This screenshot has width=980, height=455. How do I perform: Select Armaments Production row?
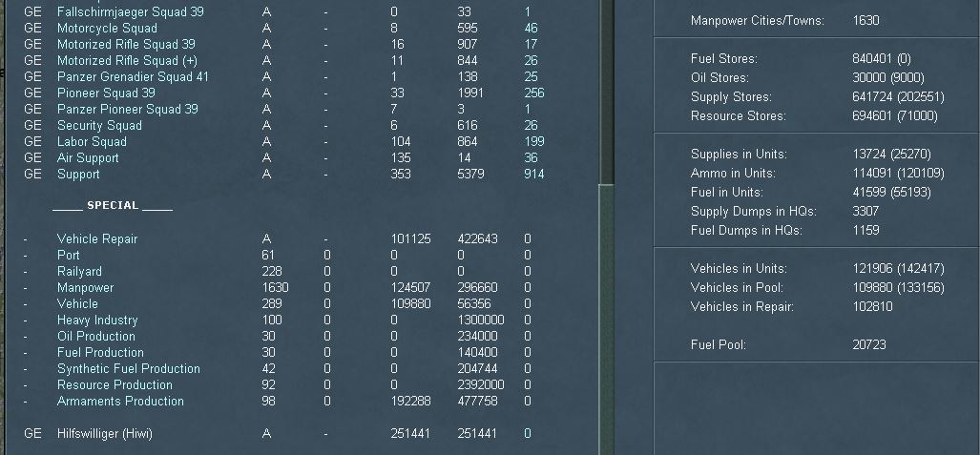coord(120,402)
